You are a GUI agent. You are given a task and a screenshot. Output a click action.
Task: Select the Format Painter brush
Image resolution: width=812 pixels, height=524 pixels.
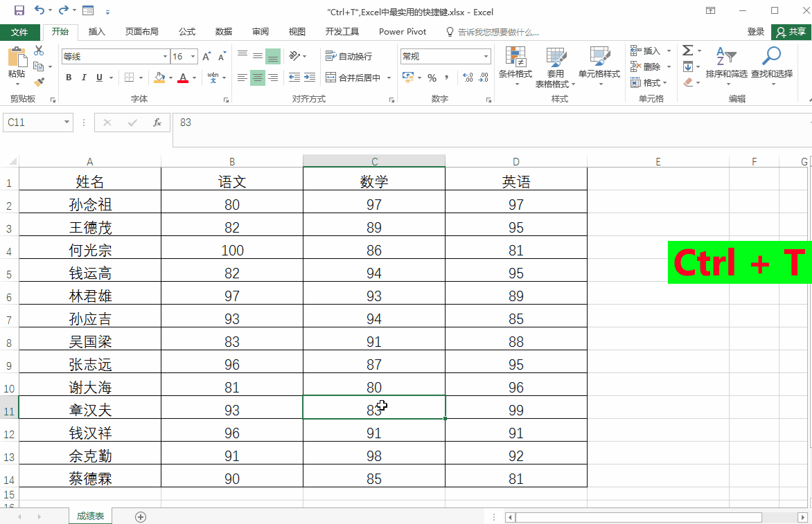[39, 82]
